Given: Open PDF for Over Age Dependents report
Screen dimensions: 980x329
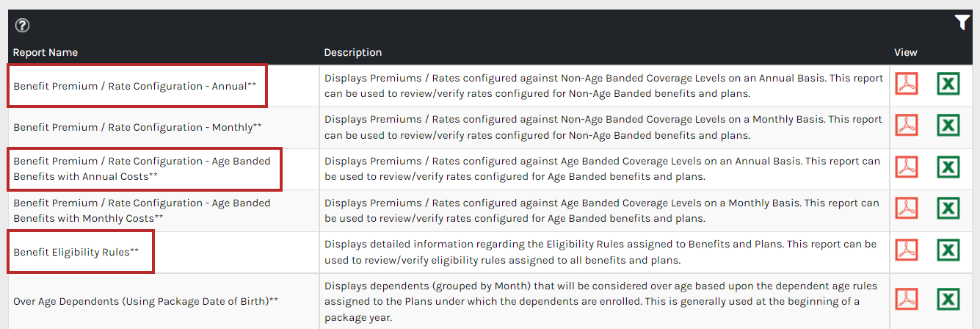Looking at the screenshot, I should [x=907, y=299].
